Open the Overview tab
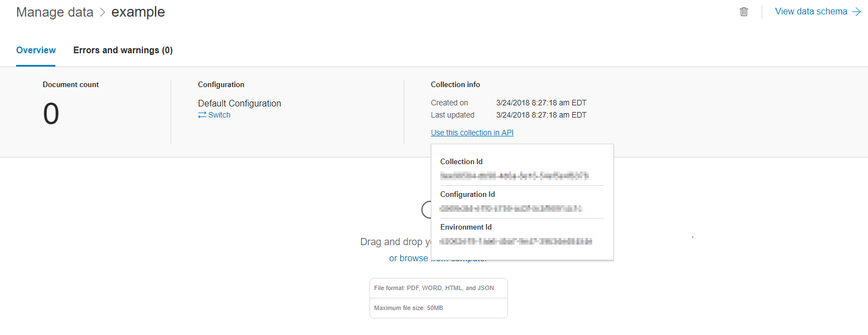868x335 pixels. click(36, 50)
